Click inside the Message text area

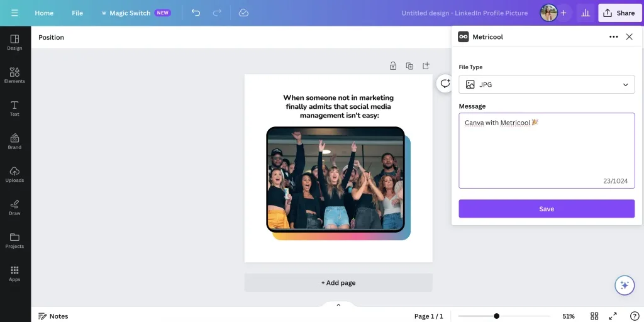pyautogui.click(x=547, y=151)
